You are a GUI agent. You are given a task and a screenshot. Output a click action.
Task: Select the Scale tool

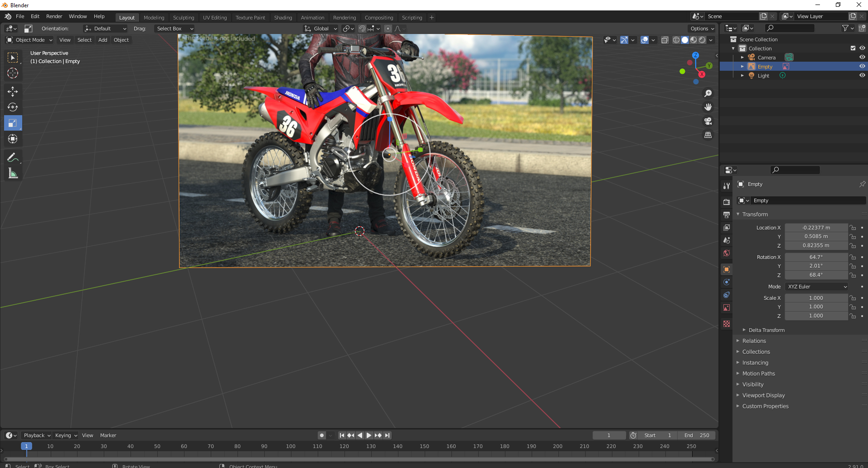coord(13,123)
